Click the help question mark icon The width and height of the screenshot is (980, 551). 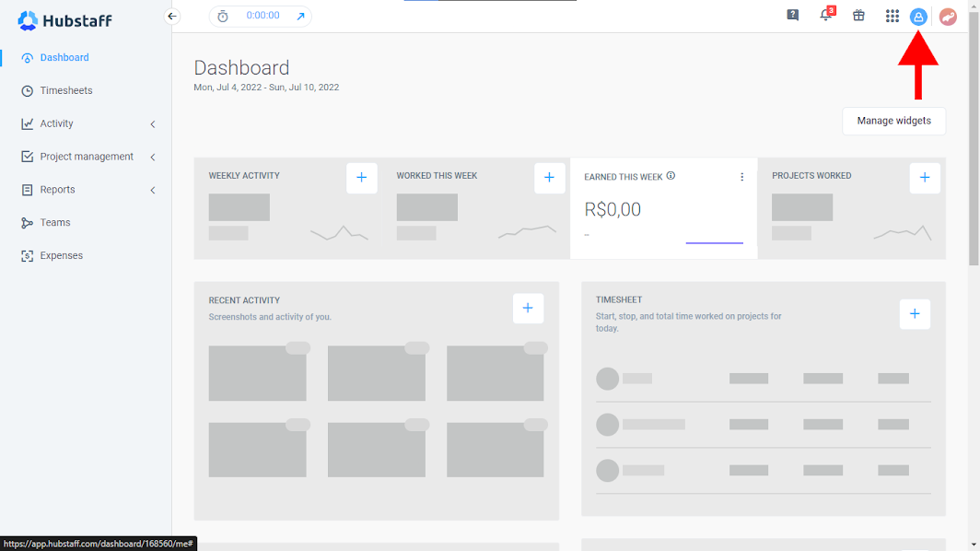pos(793,16)
